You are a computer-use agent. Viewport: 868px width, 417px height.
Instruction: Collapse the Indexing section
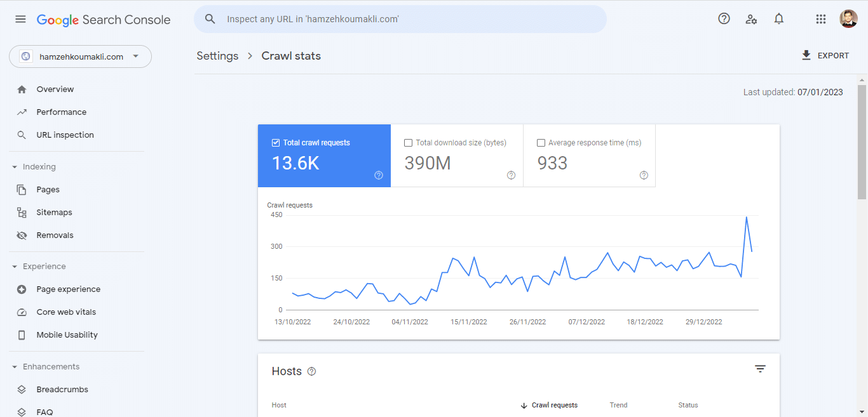pos(15,167)
